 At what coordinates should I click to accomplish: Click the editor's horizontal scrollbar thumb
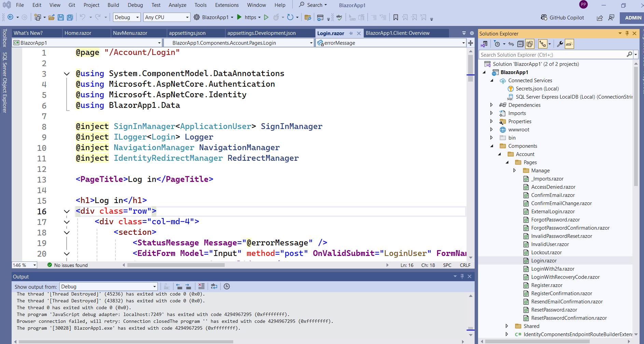pyautogui.click(x=176, y=265)
